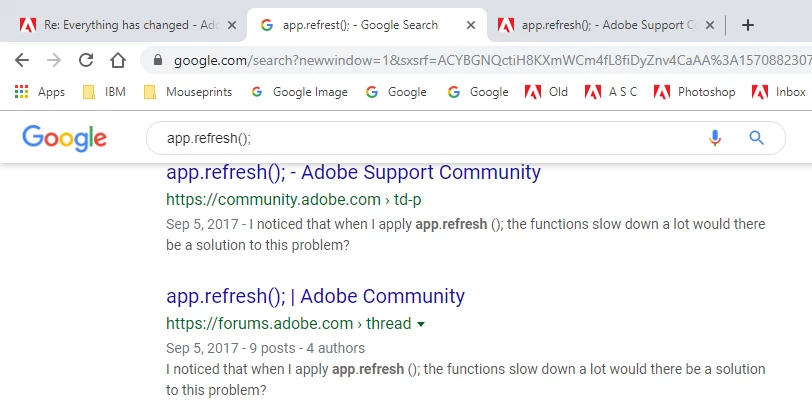This screenshot has width=812, height=419.
Task: Click the blue search magnifier icon
Action: [757, 138]
